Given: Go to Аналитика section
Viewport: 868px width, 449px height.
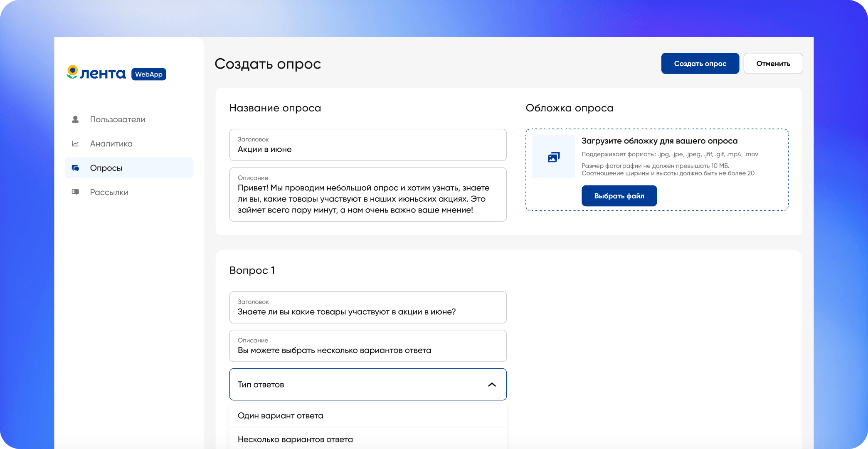Looking at the screenshot, I should pos(111,144).
